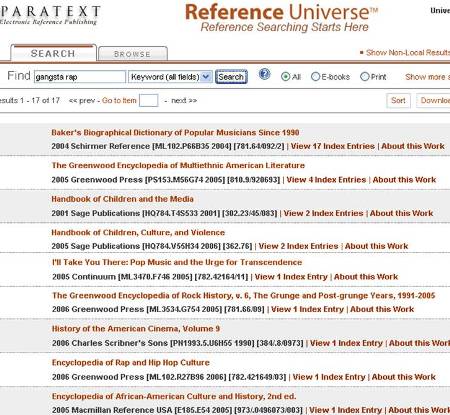Open Handbook of Children and the Media
Screen dimensions: 450x415
tap(122, 199)
